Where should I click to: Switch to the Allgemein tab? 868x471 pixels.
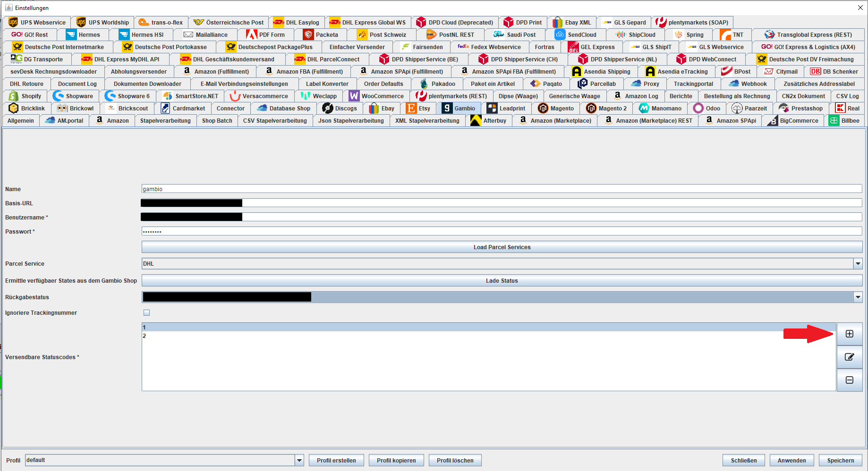21,120
